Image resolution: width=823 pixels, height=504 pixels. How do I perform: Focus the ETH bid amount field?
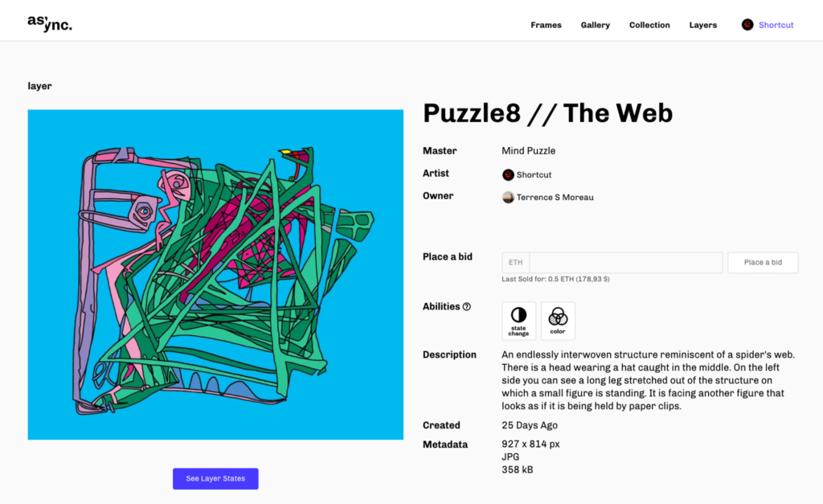[x=625, y=263]
